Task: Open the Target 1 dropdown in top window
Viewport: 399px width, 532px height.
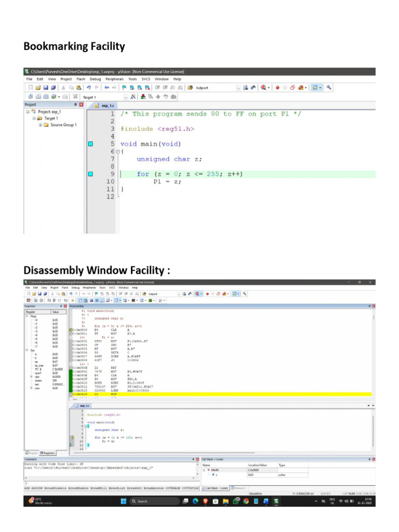Action: pos(126,97)
